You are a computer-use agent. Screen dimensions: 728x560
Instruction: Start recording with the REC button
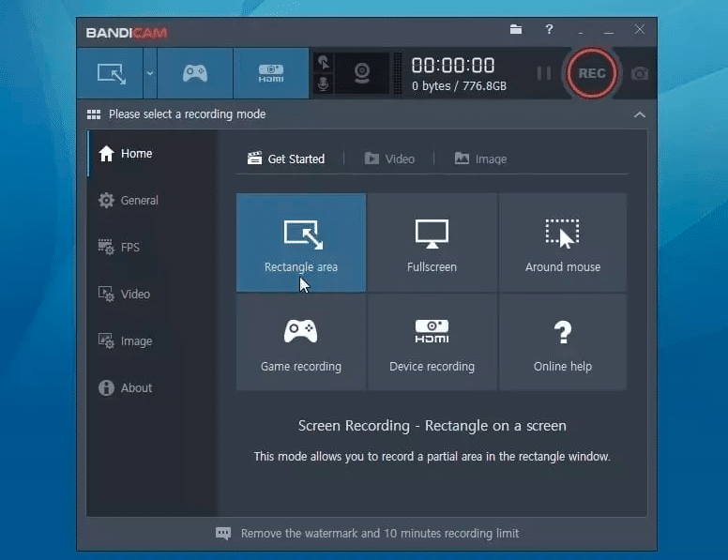[591, 73]
